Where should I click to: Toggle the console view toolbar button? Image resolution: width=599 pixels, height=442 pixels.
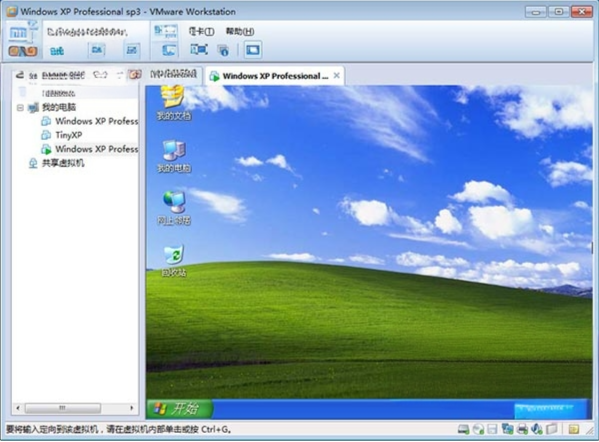point(253,50)
